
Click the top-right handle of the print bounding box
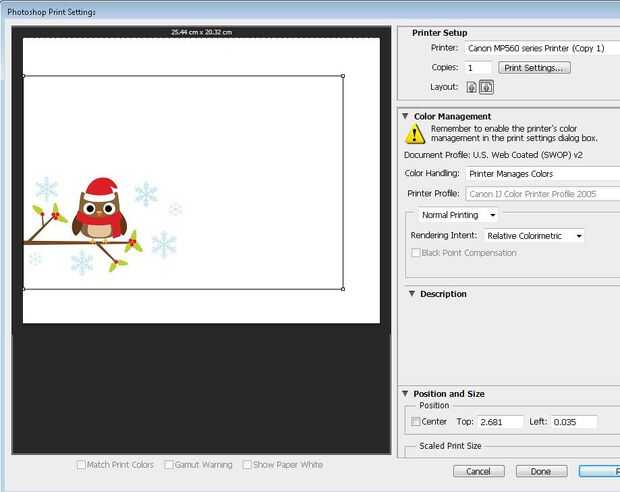pyautogui.click(x=343, y=76)
